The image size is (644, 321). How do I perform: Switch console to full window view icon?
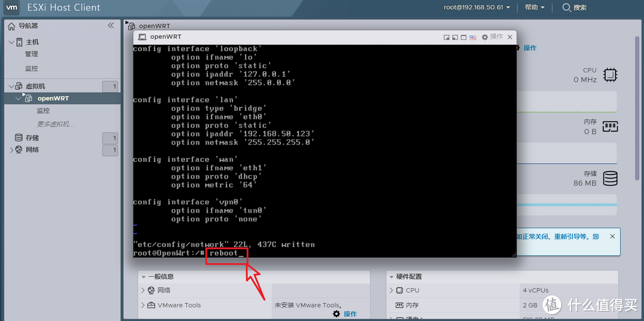click(x=463, y=38)
